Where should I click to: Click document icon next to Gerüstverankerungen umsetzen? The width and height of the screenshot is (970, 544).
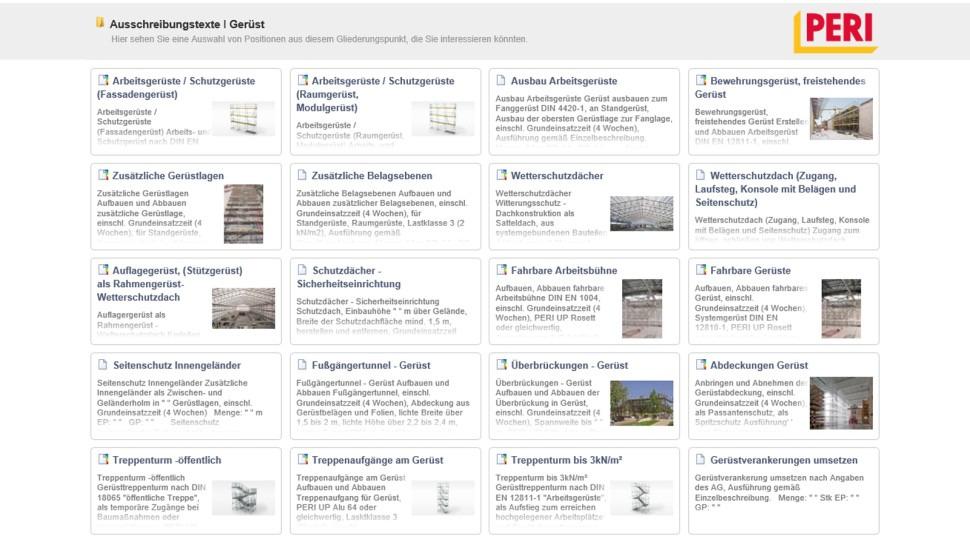[x=701, y=460]
